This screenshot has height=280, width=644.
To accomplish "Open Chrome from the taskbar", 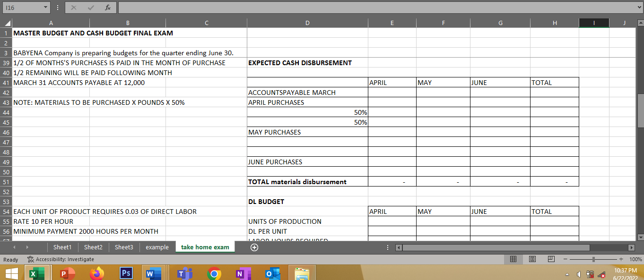I will [213, 273].
